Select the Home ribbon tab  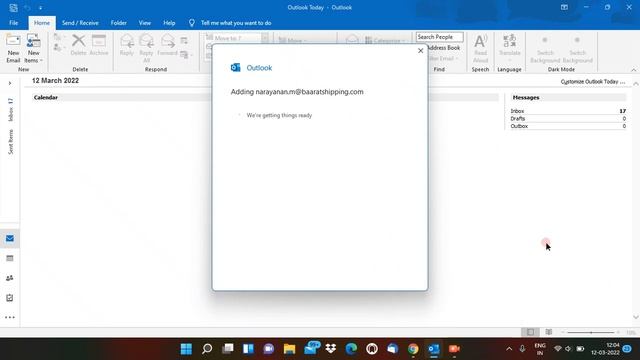[42, 23]
